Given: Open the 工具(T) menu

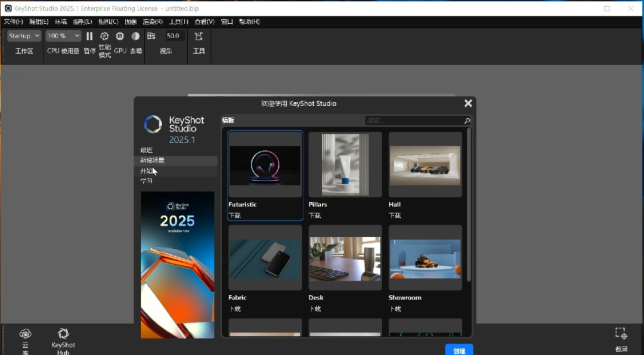Looking at the screenshot, I should coord(179,21).
